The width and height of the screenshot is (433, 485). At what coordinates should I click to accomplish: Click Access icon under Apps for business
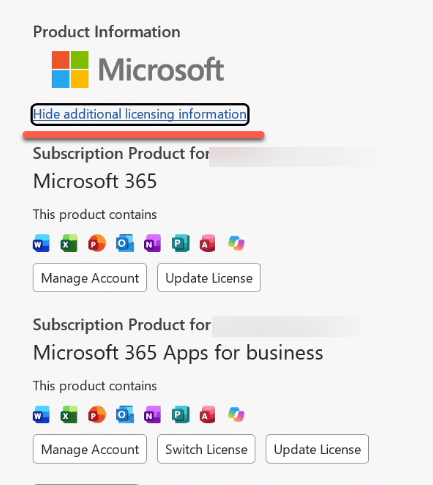(208, 414)
